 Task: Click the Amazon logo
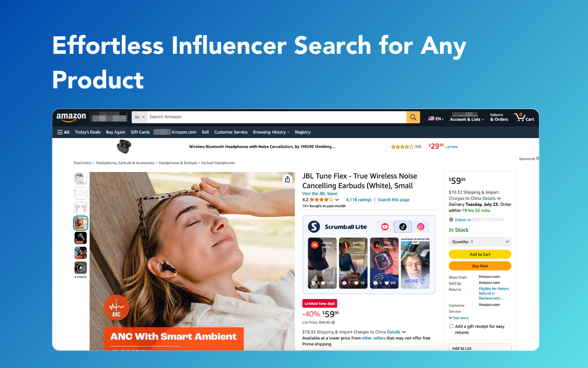(71, 117)
